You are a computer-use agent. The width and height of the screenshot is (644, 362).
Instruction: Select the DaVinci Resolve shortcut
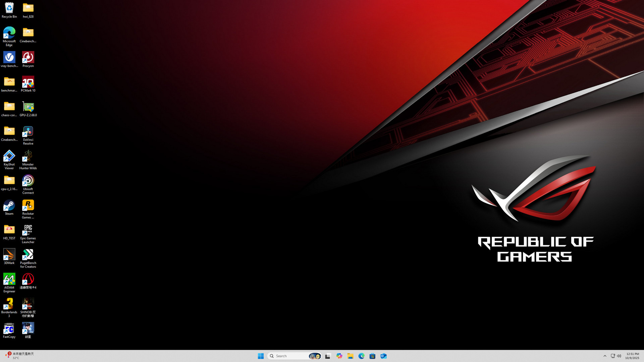point(28,132)
